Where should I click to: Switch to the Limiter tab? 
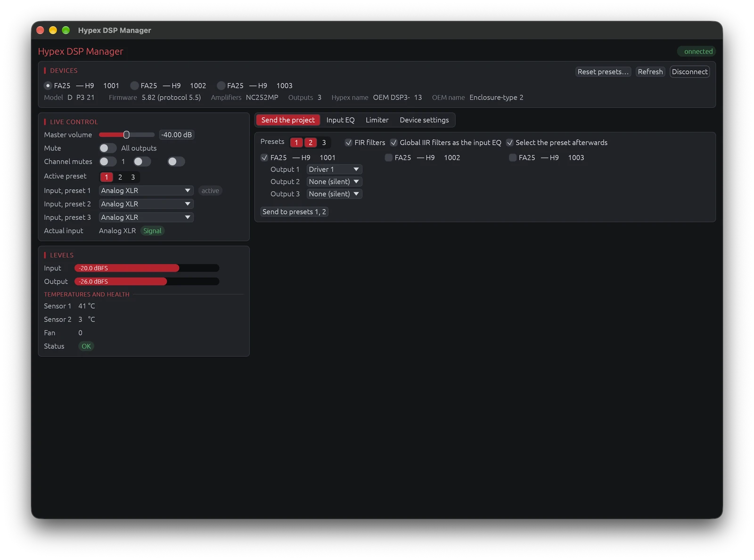pos(377,120)
